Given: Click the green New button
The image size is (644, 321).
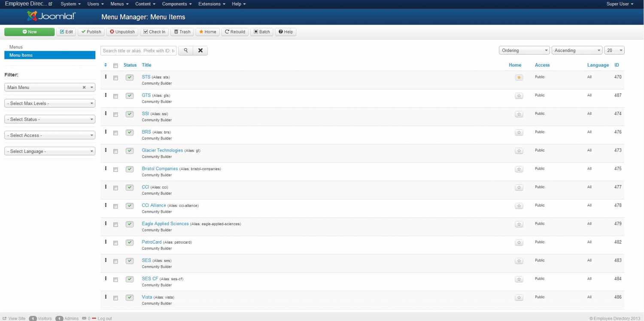Looking at the screenshot, I should [30, 32].
